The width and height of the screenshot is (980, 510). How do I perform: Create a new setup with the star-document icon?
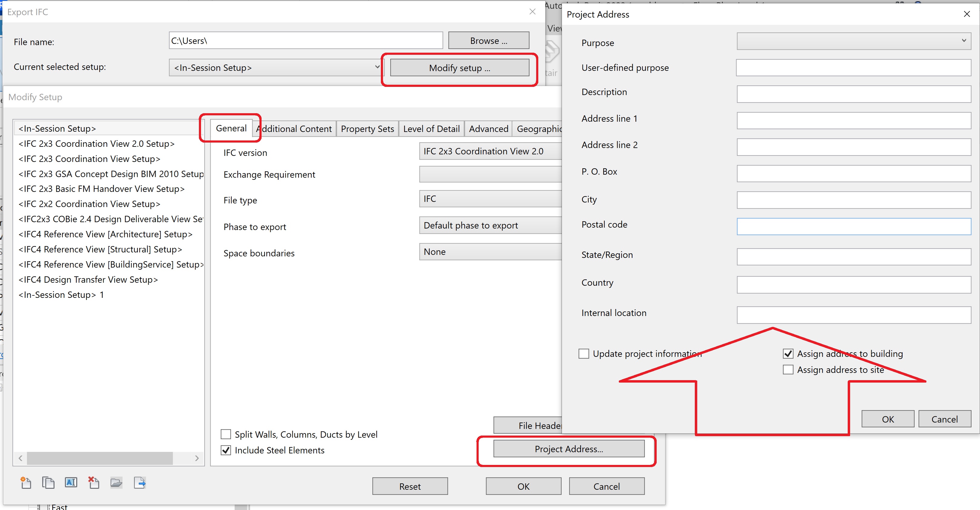coord(25,483)
